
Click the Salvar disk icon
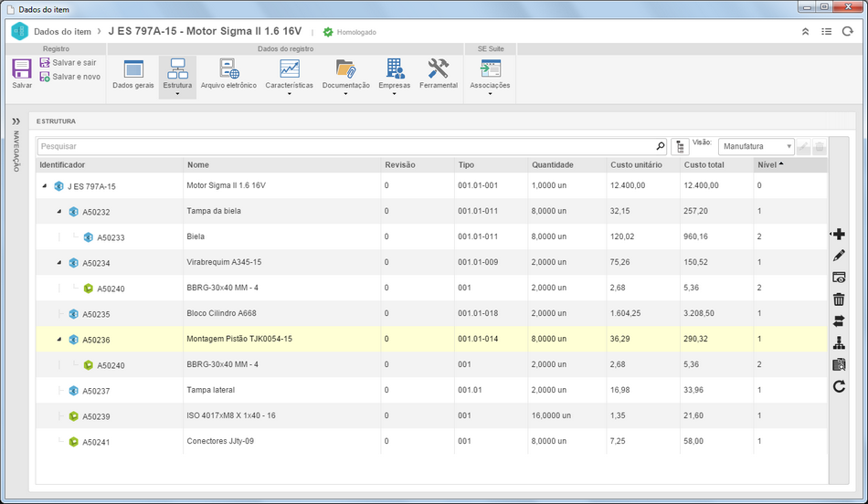(x=22, y=69)
